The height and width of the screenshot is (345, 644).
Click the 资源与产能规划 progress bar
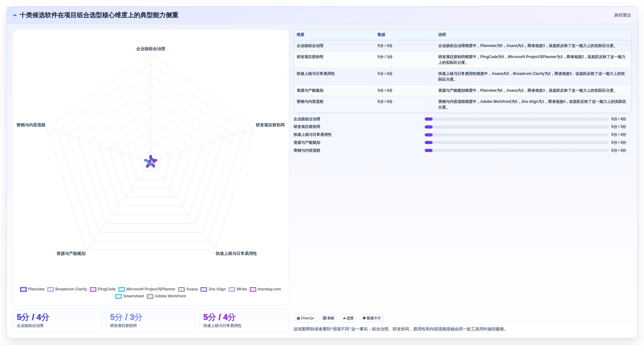[x=516, y=143]
